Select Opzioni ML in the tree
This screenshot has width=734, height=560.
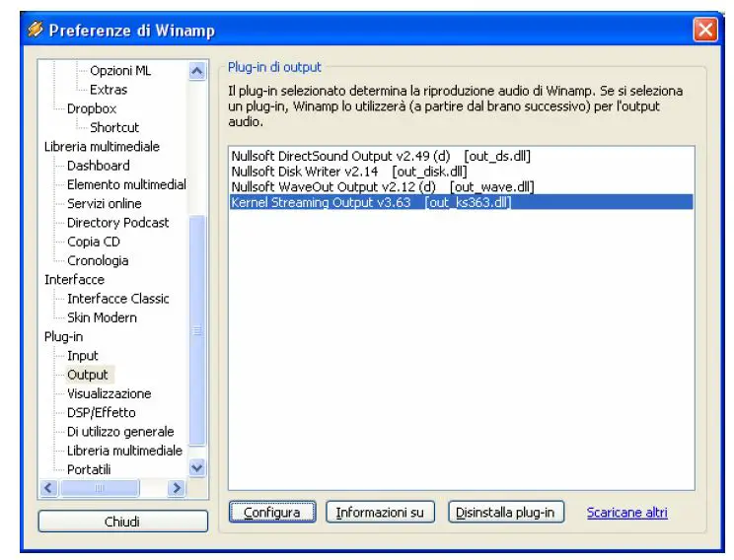(x=120, y=71)
